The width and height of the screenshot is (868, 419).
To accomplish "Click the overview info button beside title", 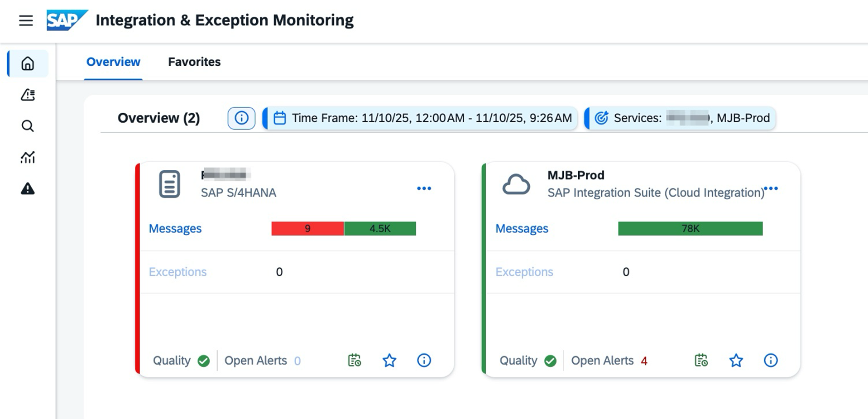I will [241, 118].
